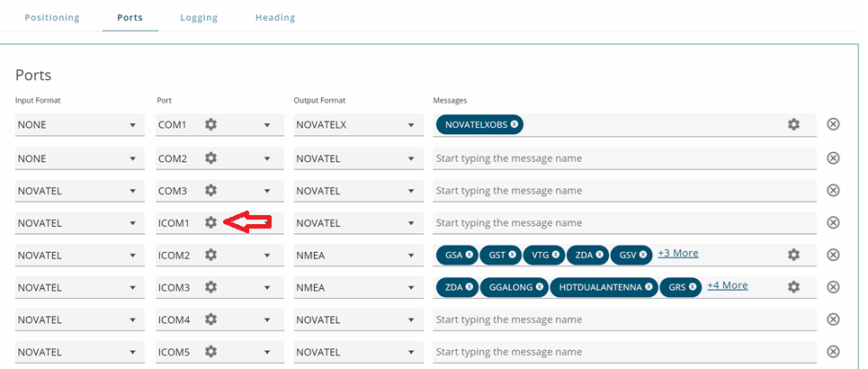The height and width of the screenshot is (369, 868).
Task: Remove the COM2 port row
Action: click(833, 157)
